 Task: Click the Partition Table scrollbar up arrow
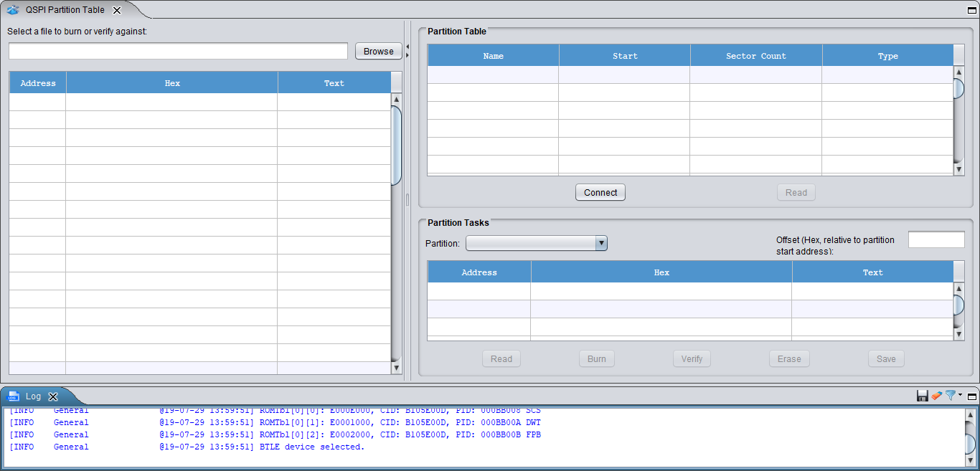click(959, 72)
